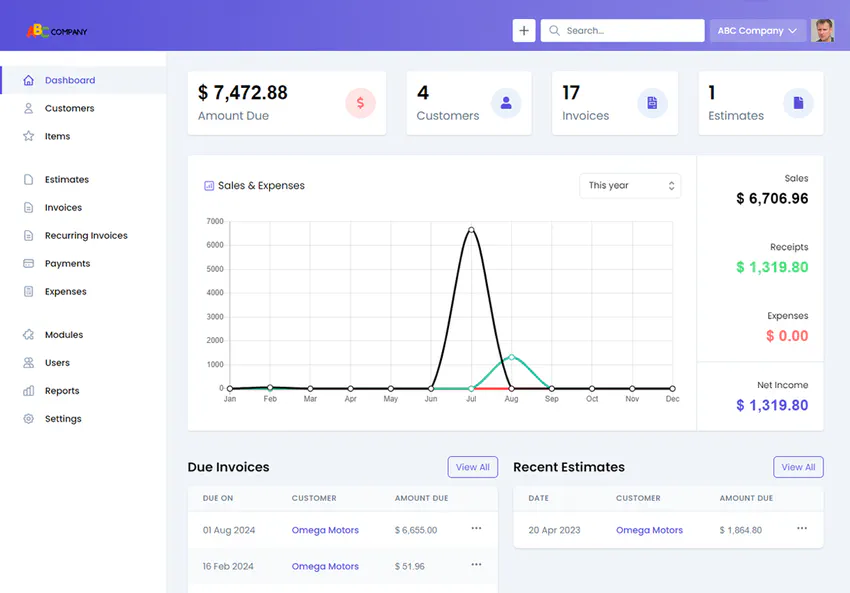
Task: Click View All for Due Invoices
Action: [472, 467]
